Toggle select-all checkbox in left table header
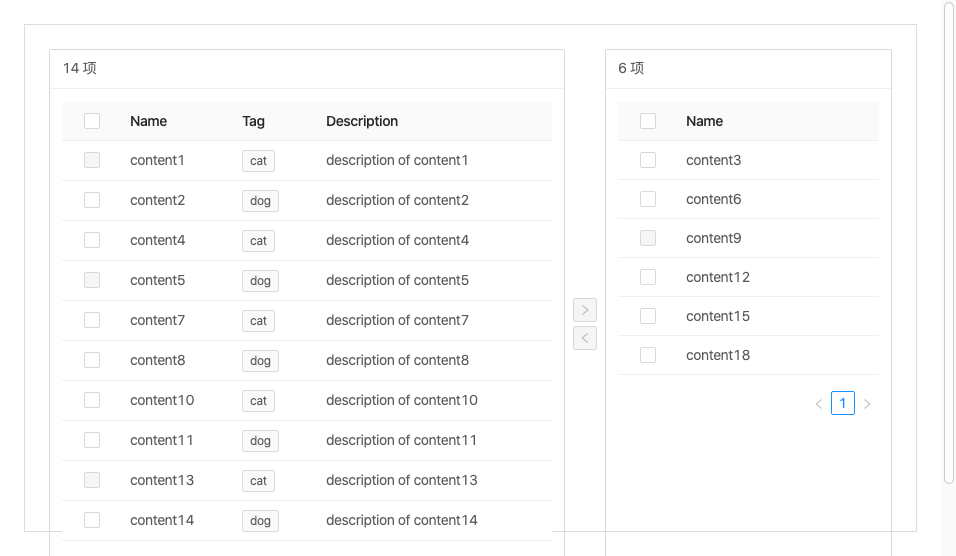Image resolution: width=956 pixels, height=556 pixels. 92,121
